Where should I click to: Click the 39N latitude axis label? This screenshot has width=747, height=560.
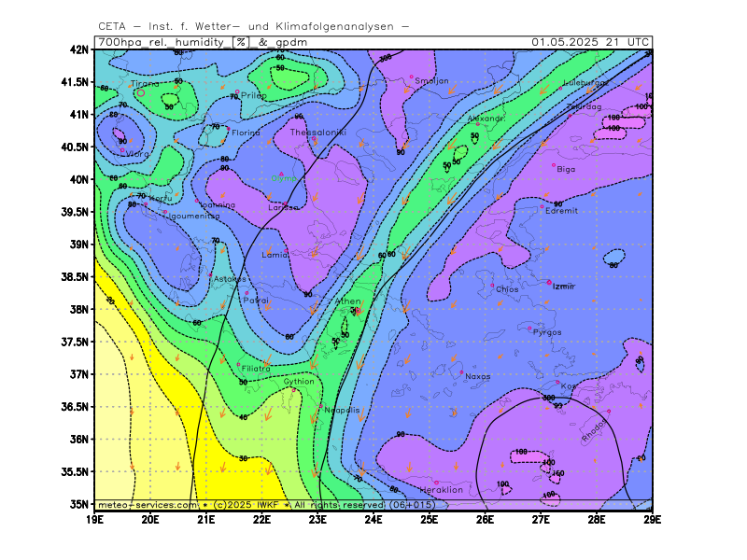click(x=78, y=245)
